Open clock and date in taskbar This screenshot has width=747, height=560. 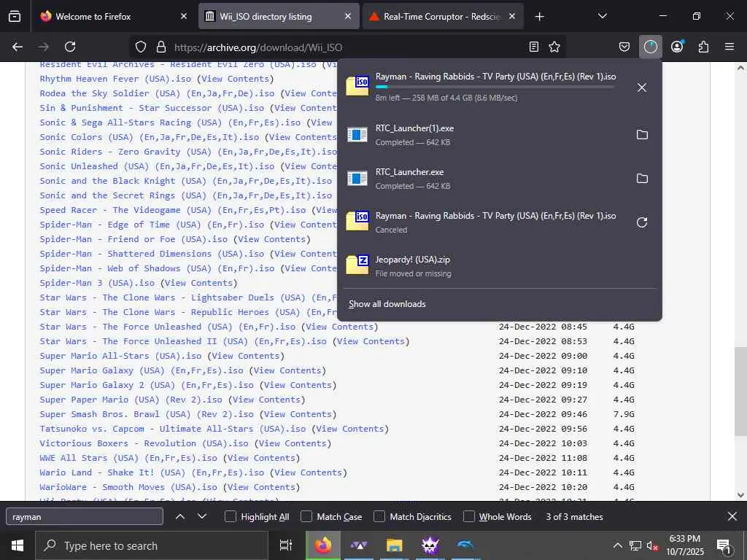point(685,545)
